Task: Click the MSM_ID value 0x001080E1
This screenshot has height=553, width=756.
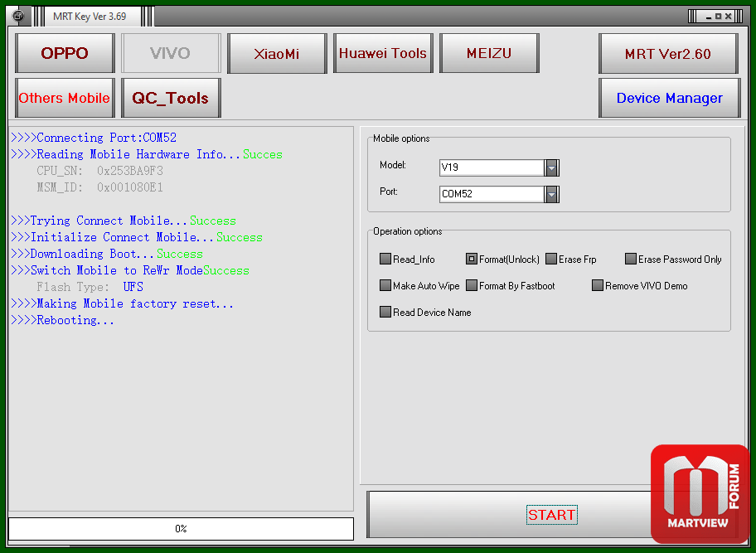Action: [x=130, y=187]
